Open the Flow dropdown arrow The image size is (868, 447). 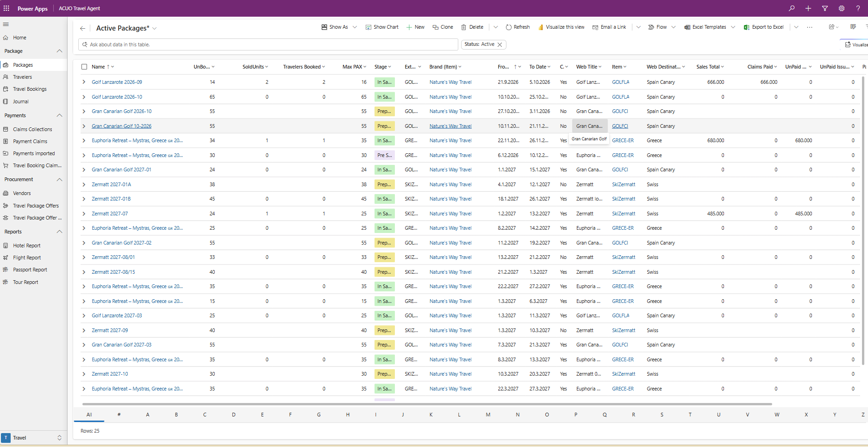(674, 27)
